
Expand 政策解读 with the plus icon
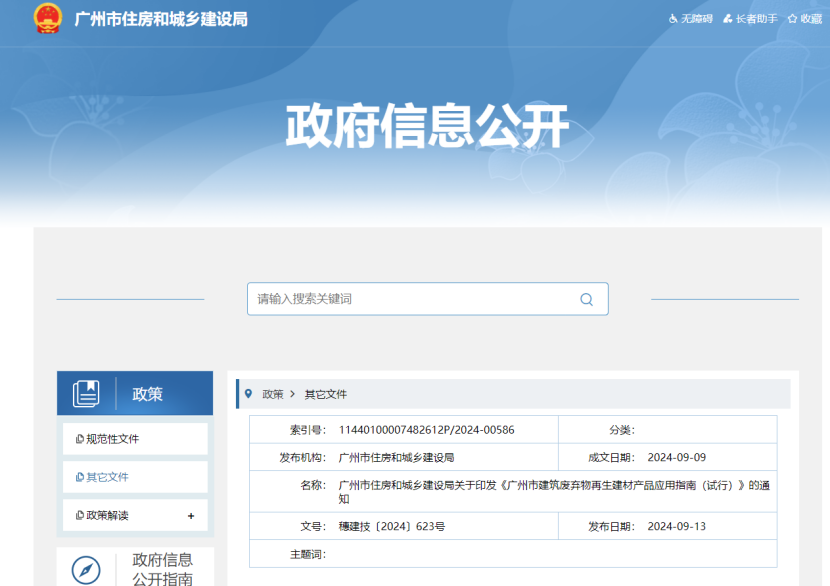[x=191, y=516]
